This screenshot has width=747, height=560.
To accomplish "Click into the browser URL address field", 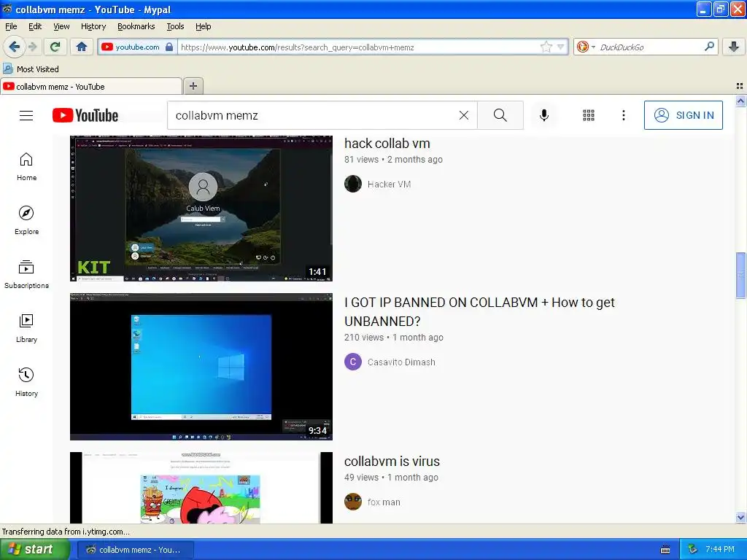I will pyautogui.click(x=357, y=47).
